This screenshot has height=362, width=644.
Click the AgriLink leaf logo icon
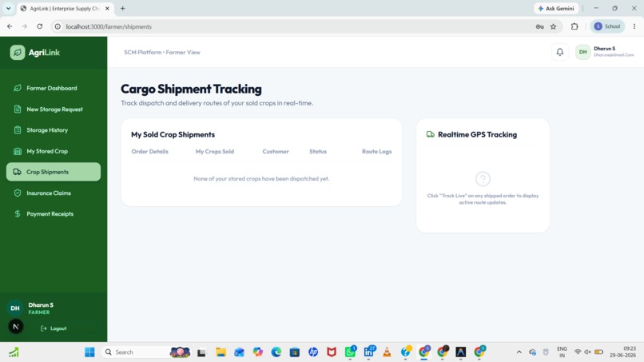[18, 52]
